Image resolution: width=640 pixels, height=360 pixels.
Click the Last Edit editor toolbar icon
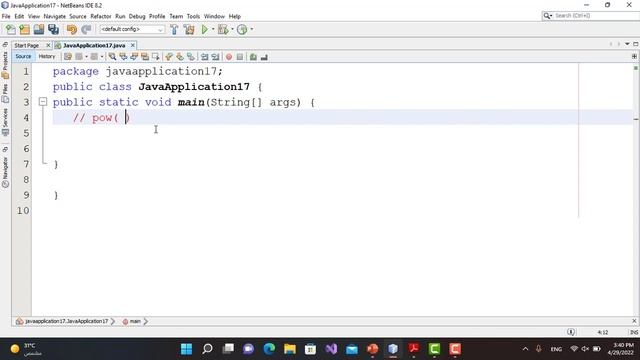click(x=68, y=57)
